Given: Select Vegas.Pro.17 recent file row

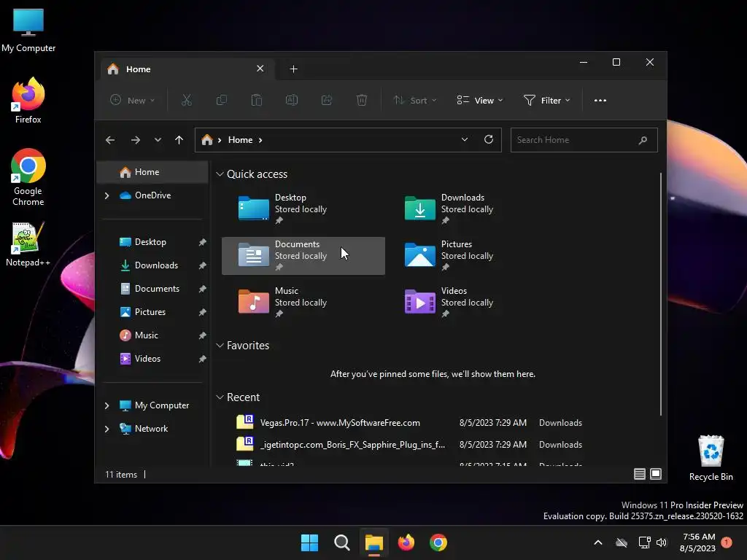Looking at the screenshot, I should [x=410, y=423].
